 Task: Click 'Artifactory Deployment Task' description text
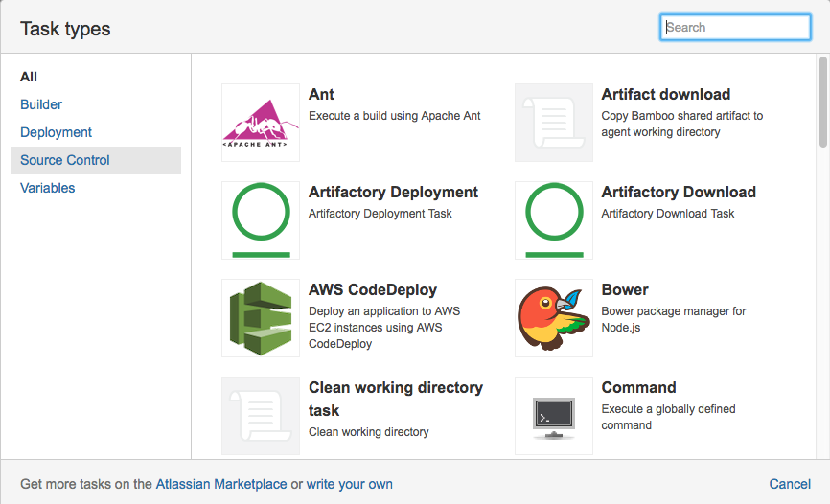pos(380,214)
